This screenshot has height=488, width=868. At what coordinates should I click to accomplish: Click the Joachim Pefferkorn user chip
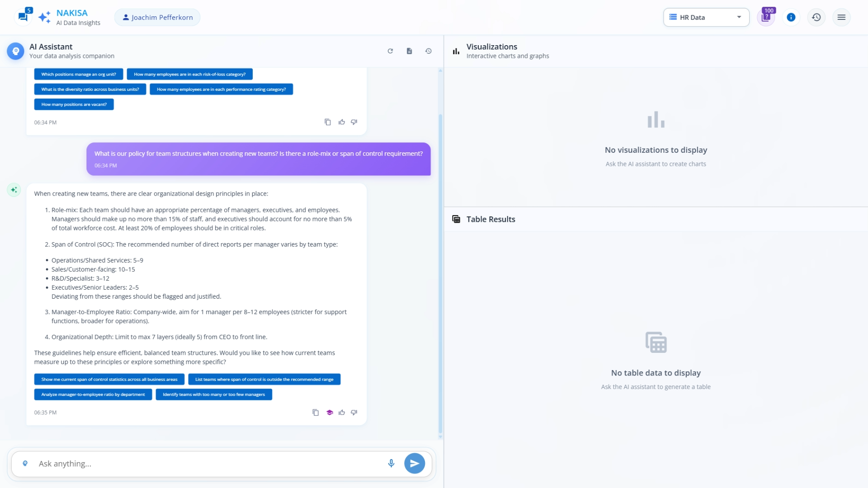pos(157,17)
